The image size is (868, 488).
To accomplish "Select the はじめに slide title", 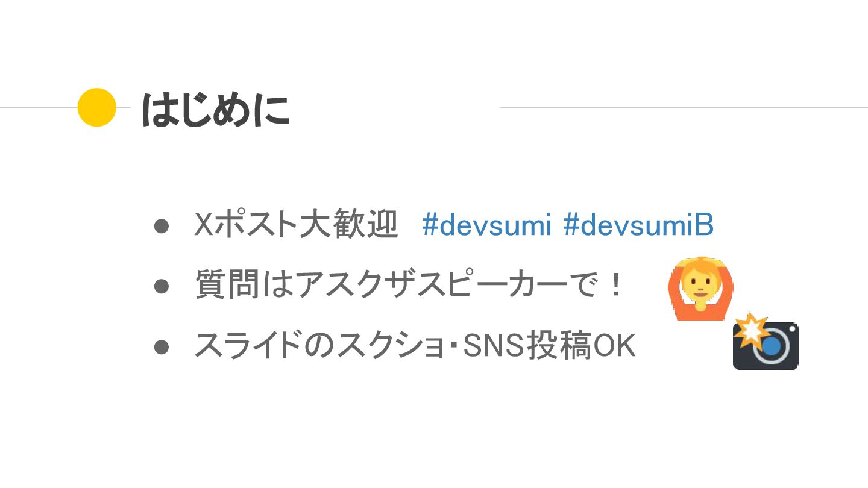I will pyautogui.click(x=215, y=110).
